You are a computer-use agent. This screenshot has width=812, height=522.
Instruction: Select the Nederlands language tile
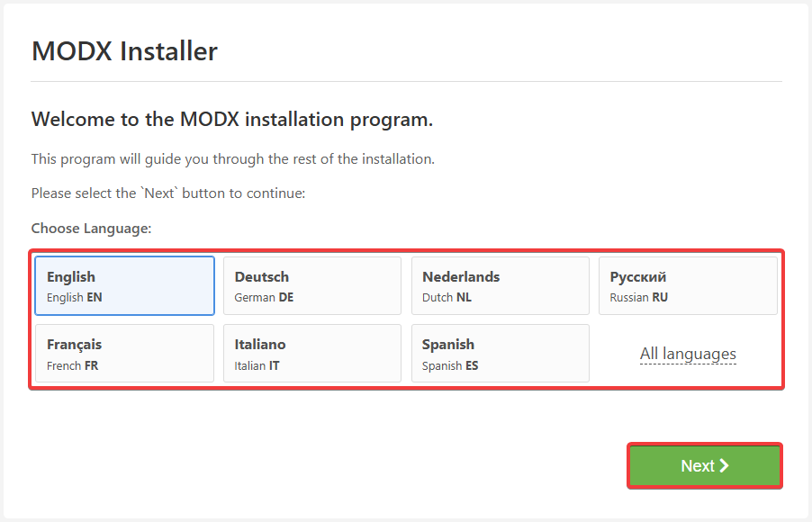pyautogui.click(x=501, y=285)
